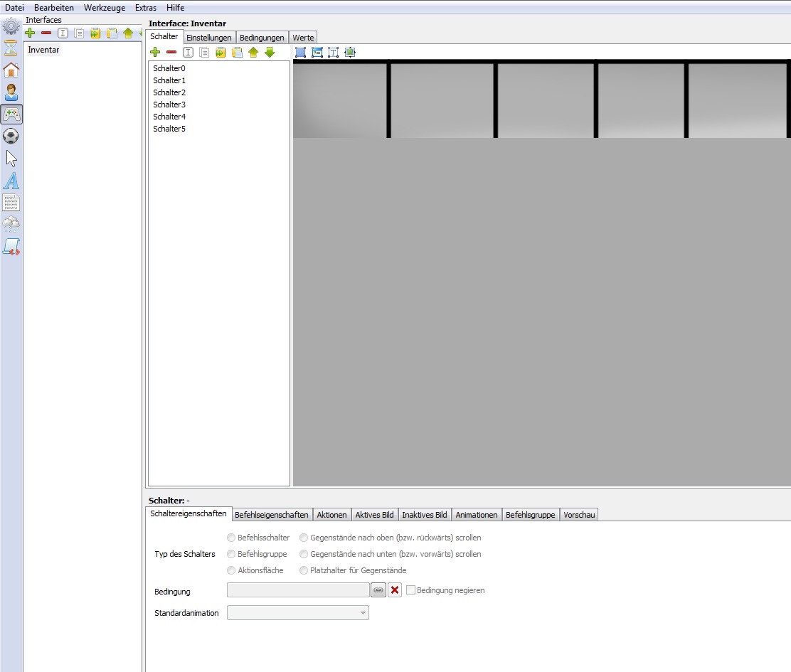Rename interface using text cursor icon
791x672 pixels.
click(63, 33)
